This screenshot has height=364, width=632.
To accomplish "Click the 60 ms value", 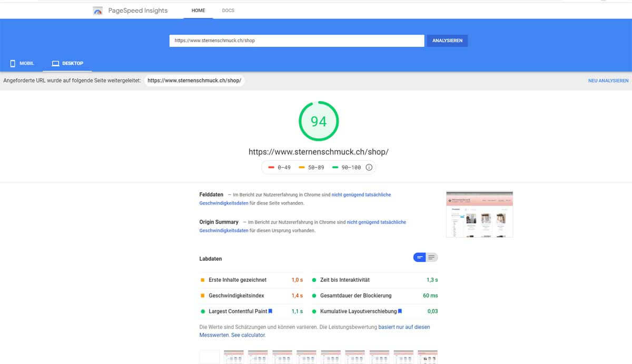I will tap(430, 296).
